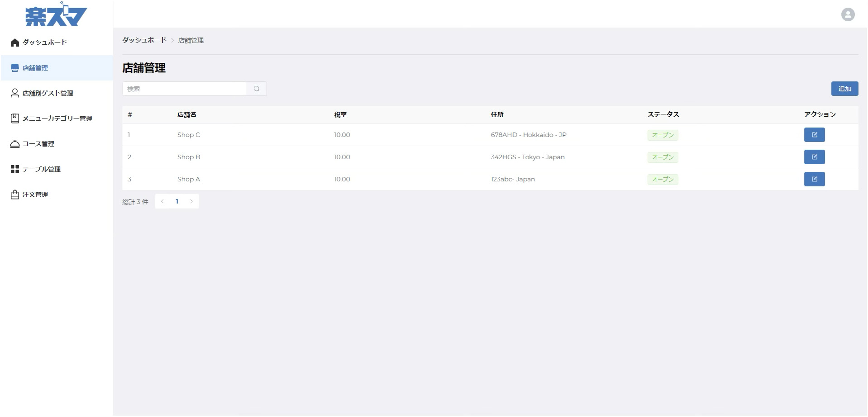Viewport: 868px width, 417px height.
Task: Click the 楽スマ logo
Action: [x=56, y=15]
